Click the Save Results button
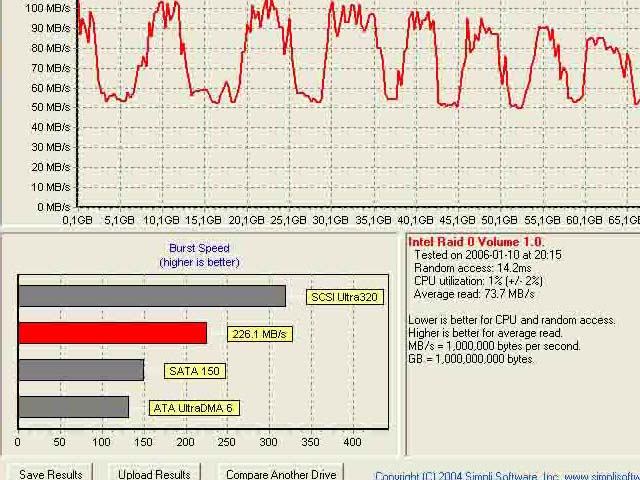640x480 pixels. click(x=50, y=473)
